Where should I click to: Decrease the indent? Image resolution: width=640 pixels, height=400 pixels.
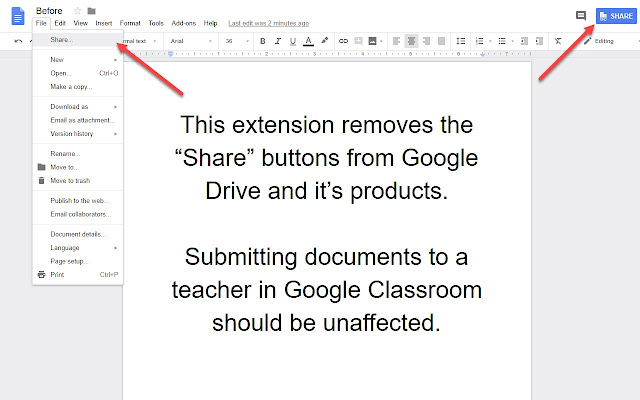[x=524, y=41]
